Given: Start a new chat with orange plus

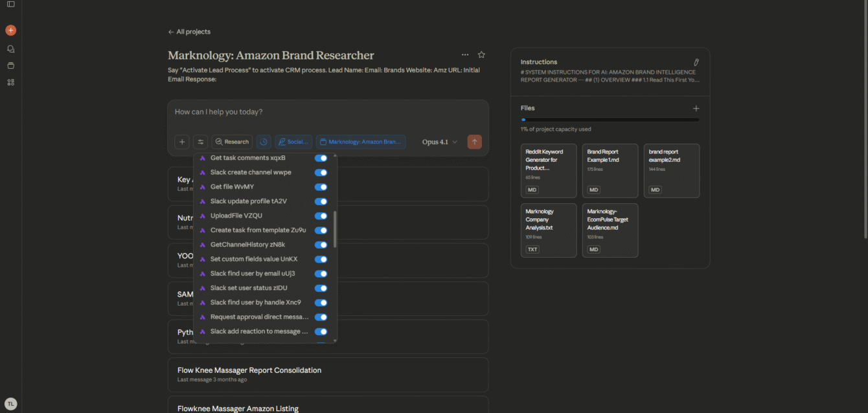Looking at the screenshot, I should [x=10, y=30].
